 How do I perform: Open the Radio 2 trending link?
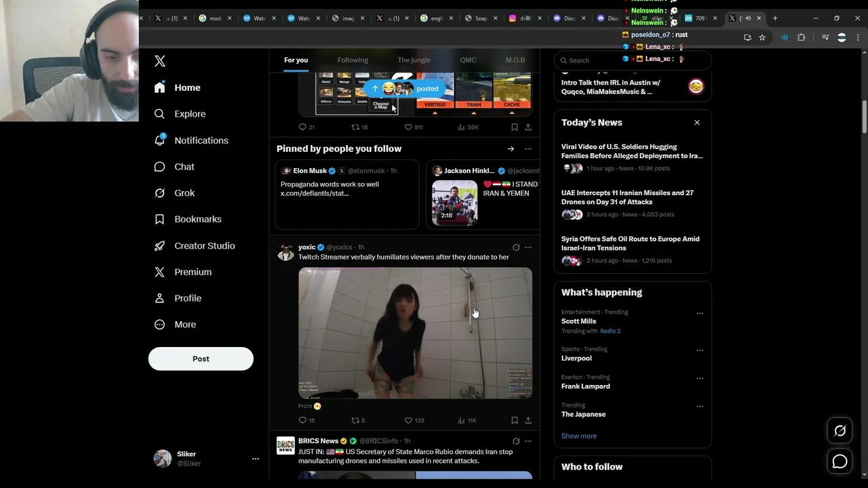(x=610, y=331)
